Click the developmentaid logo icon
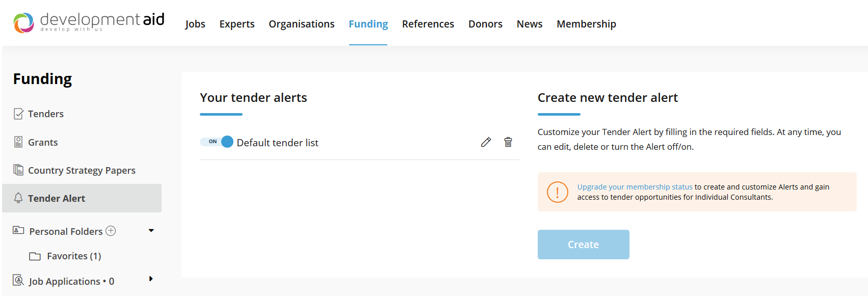The width and height of the screenshot is (868, 296). pyautogui.click(x=23, y=23)
